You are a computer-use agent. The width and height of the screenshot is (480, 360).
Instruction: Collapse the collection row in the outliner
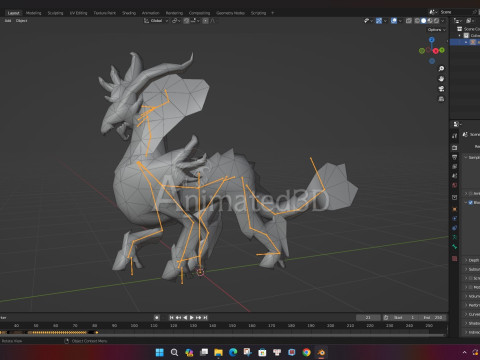click(460, 35)
